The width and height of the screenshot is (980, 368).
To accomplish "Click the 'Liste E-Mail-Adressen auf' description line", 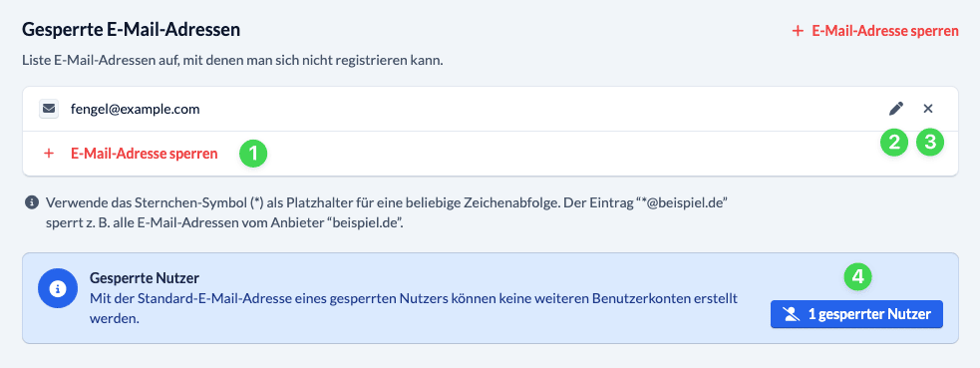I will click(233, 61).
